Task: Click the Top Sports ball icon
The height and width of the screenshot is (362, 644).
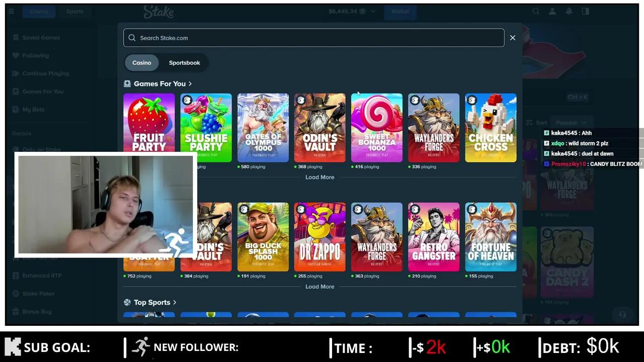Action: pos(127,302)
